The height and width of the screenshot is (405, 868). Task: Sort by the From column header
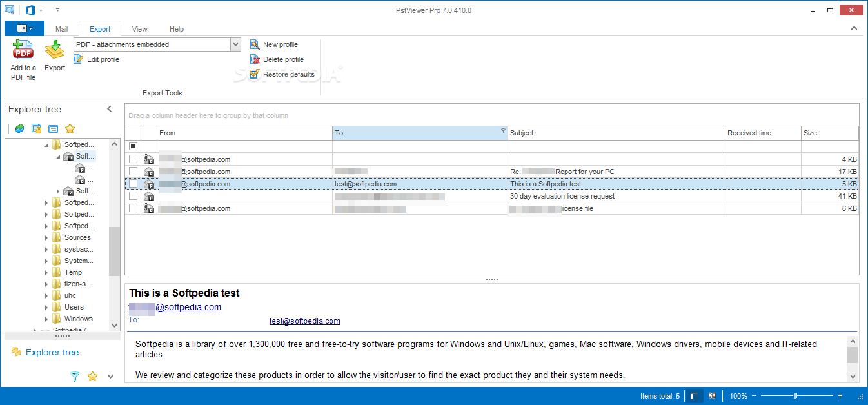click(245, 133)
